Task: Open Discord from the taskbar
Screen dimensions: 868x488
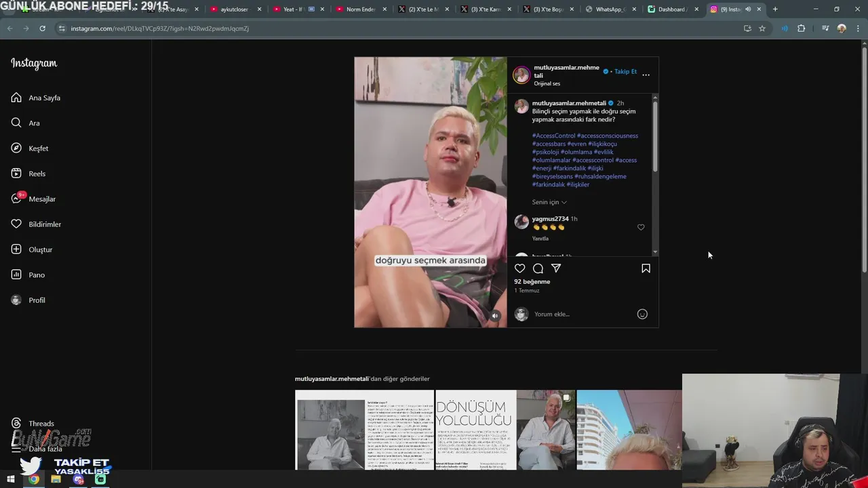Action: [79, 479]
